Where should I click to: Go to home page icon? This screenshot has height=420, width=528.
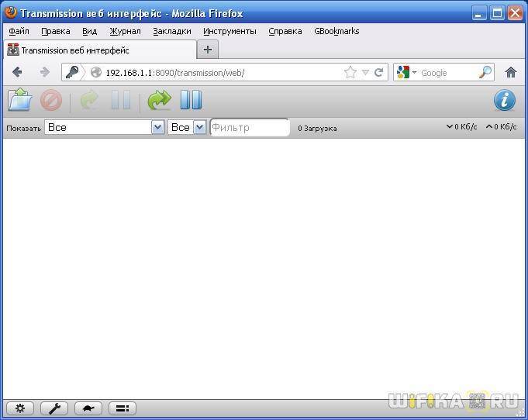tap(511, 72)
